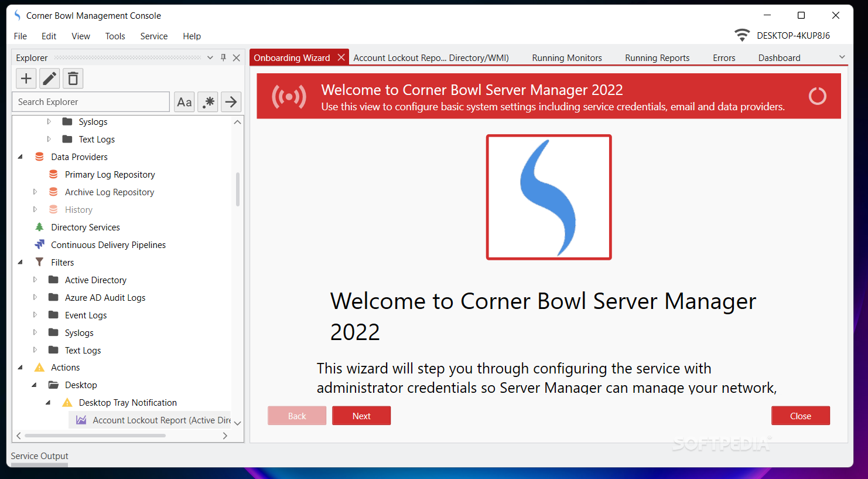Open the File menu

(20, 36)
